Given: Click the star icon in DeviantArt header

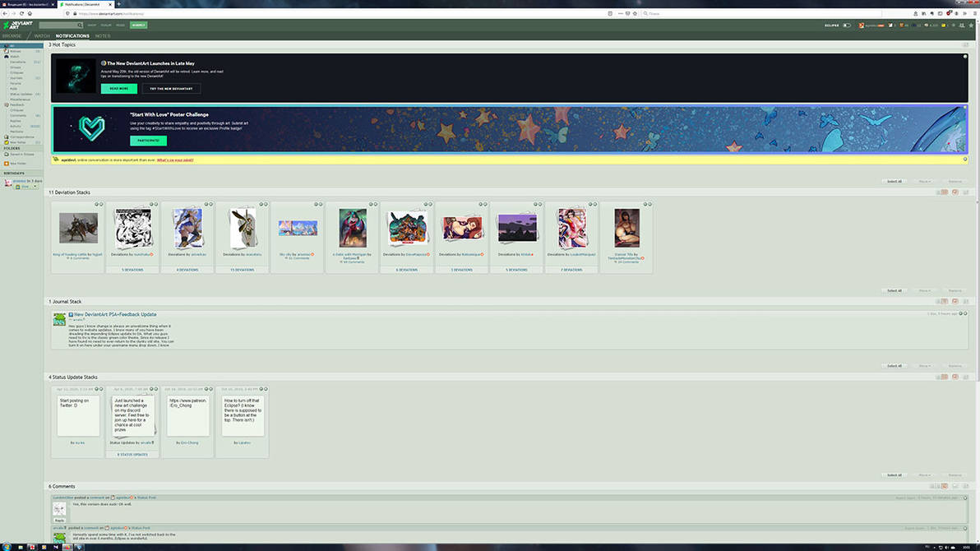Looking at the screenshot, I should tap(971, 25).
